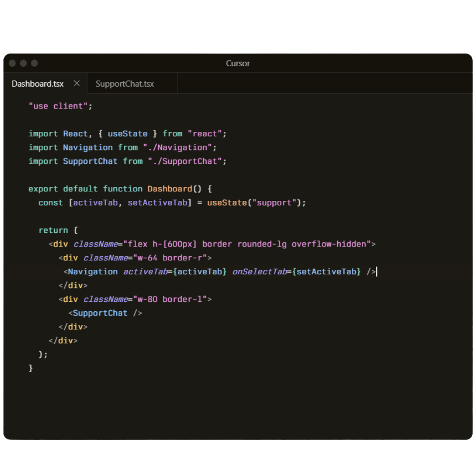476x476 pixels.
Task: Click the "./SupportChat" import path
Action: click(185, 161)
